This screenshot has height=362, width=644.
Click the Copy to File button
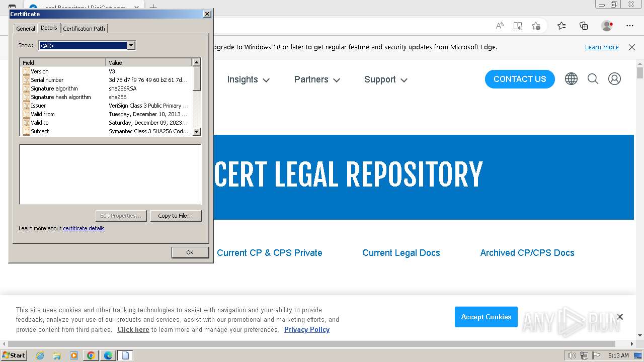click(x=175, y=216)
